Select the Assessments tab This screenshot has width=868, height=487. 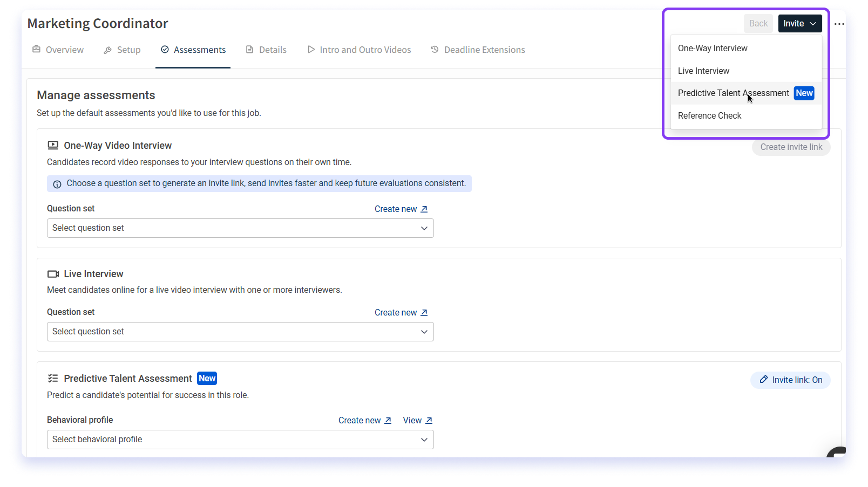(x=193, y=50)
